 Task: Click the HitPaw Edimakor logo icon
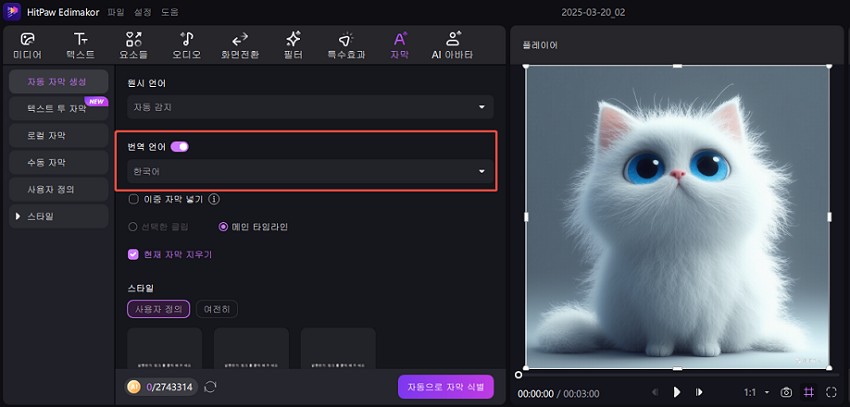(12, 11)
